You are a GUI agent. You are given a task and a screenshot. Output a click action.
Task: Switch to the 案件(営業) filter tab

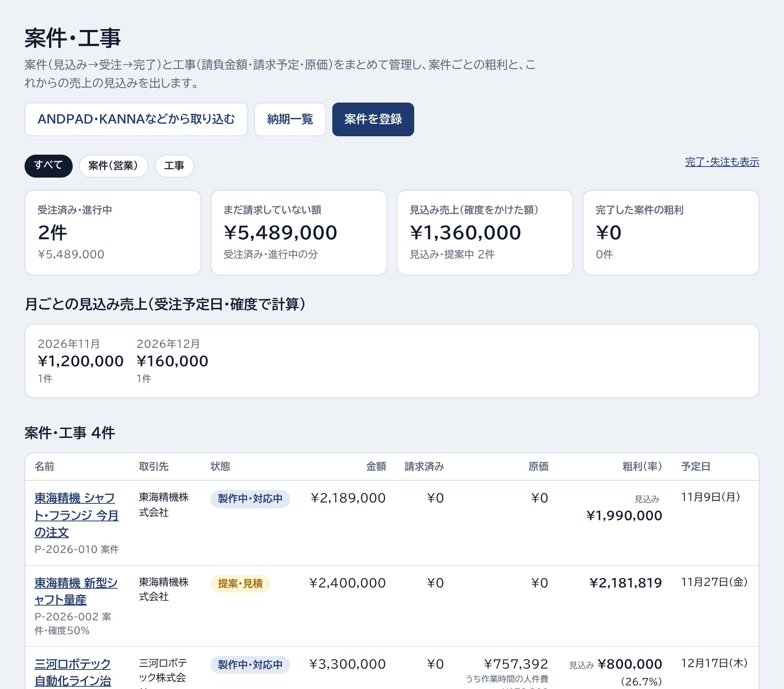coord(113,166)
